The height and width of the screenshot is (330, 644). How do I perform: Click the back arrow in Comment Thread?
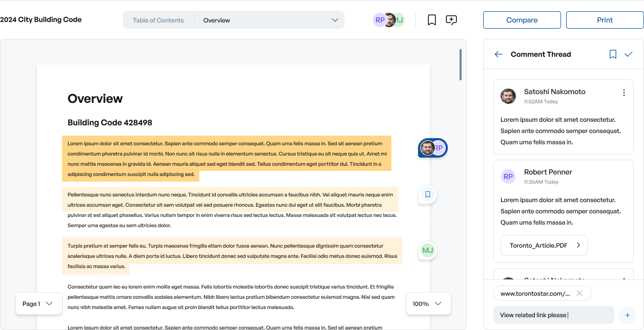(498, 54)
